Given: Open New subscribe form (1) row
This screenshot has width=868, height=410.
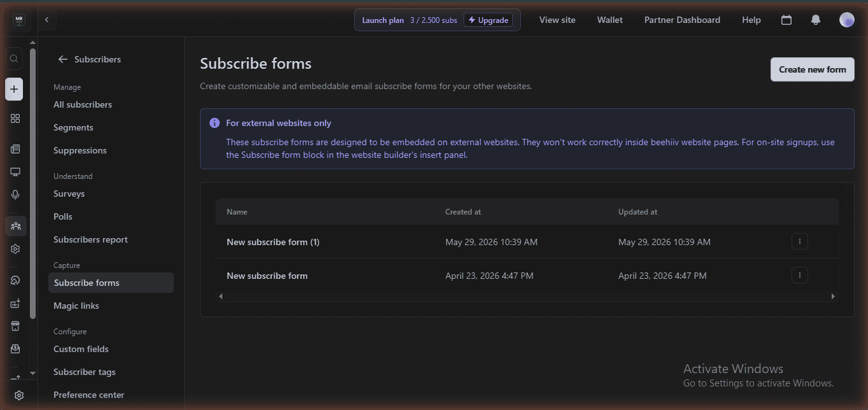Looking at the screenshot, I should click(527, 242).
